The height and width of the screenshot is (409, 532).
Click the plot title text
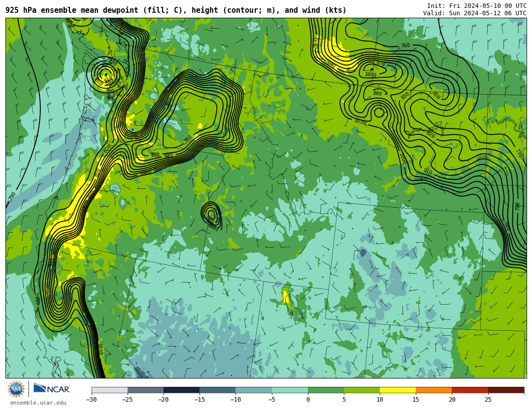click(176, 10)
